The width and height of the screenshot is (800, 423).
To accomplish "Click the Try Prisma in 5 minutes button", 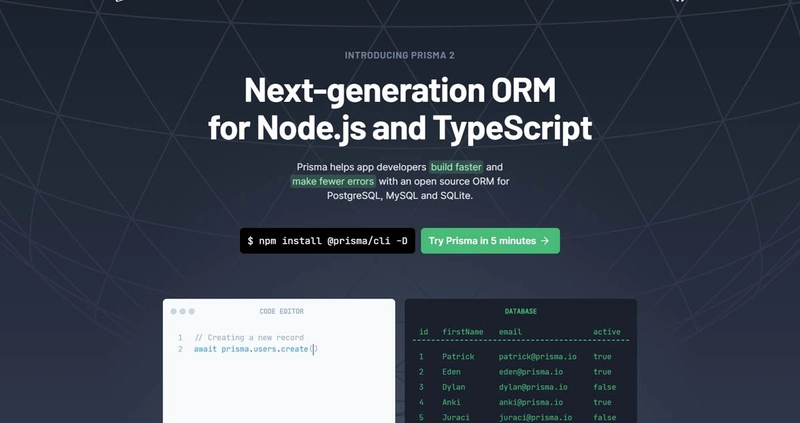I will coord(490,241).
